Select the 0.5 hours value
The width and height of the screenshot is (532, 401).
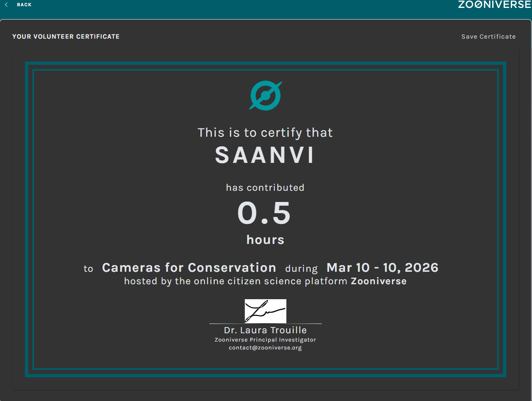264,213
